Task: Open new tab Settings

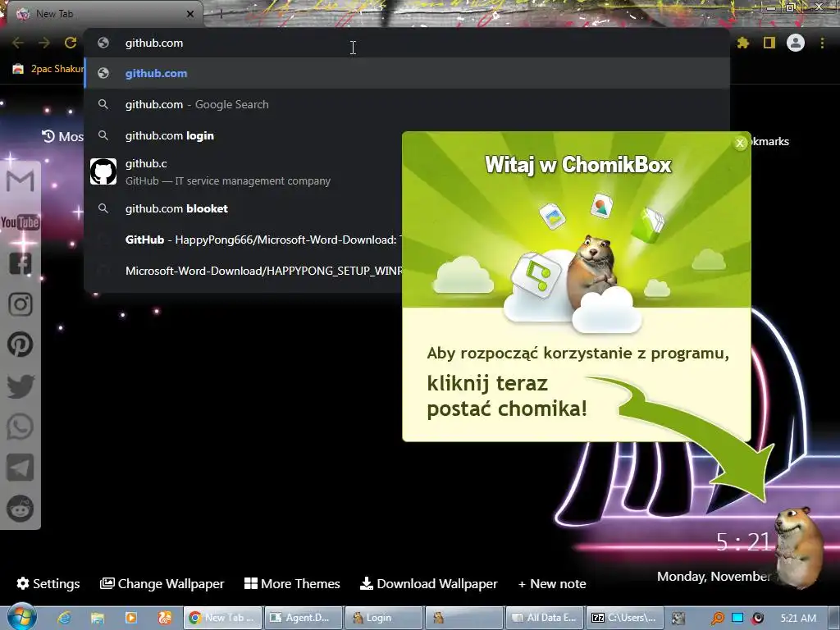Action: [x=48, y=583]
